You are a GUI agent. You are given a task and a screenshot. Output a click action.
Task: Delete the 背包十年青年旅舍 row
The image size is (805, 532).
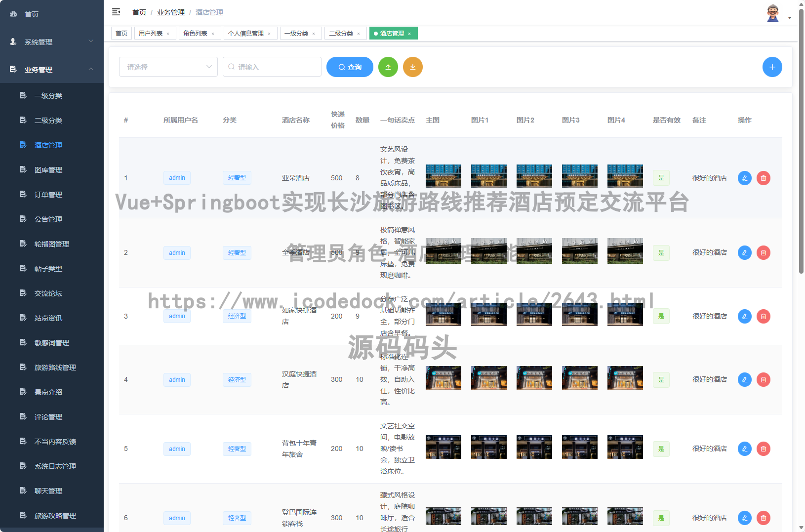[763, 449]
